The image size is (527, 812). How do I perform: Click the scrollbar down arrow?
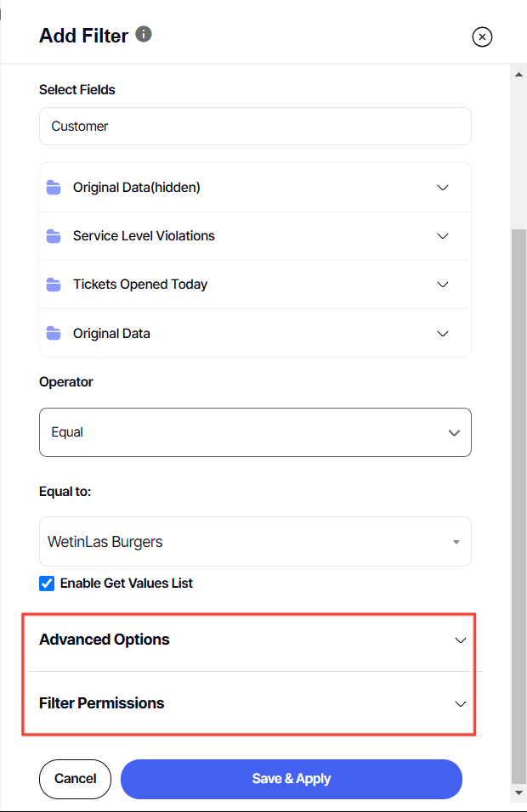point(518,792)
